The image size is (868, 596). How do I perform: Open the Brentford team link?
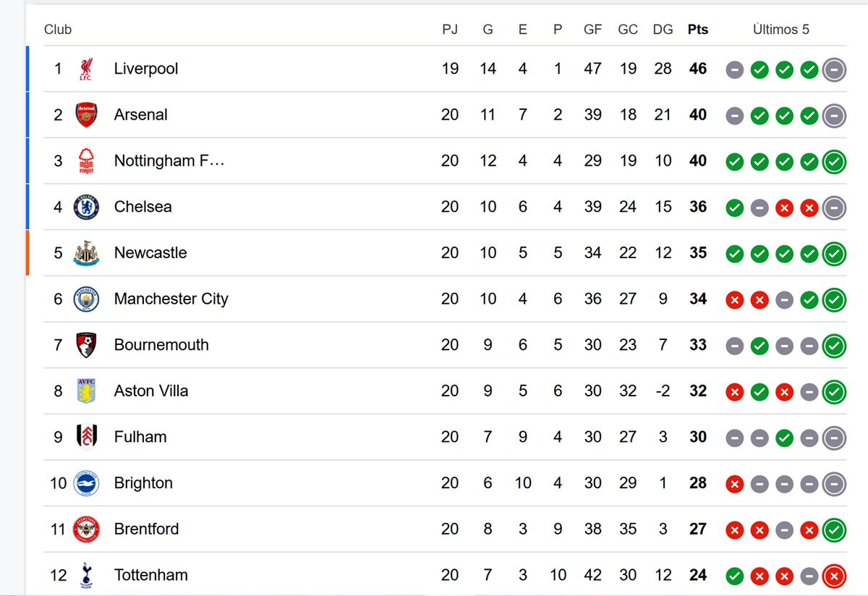[146, 529]
